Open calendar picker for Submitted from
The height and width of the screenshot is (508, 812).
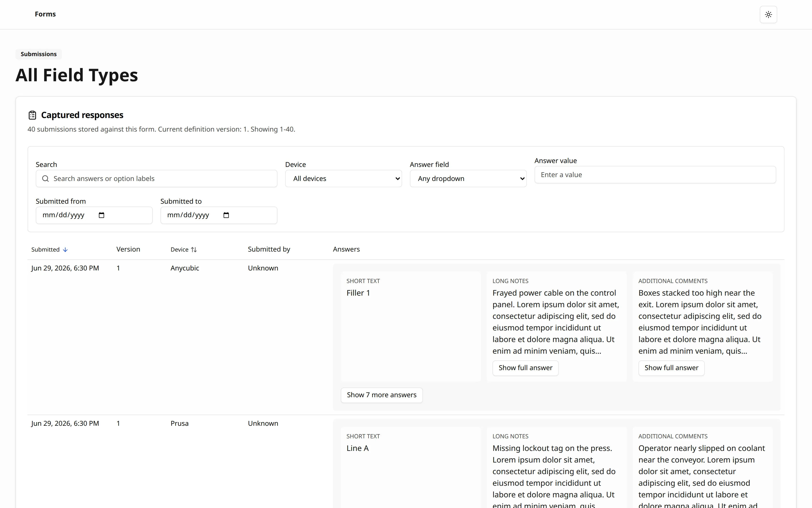(x=101, y=215)
